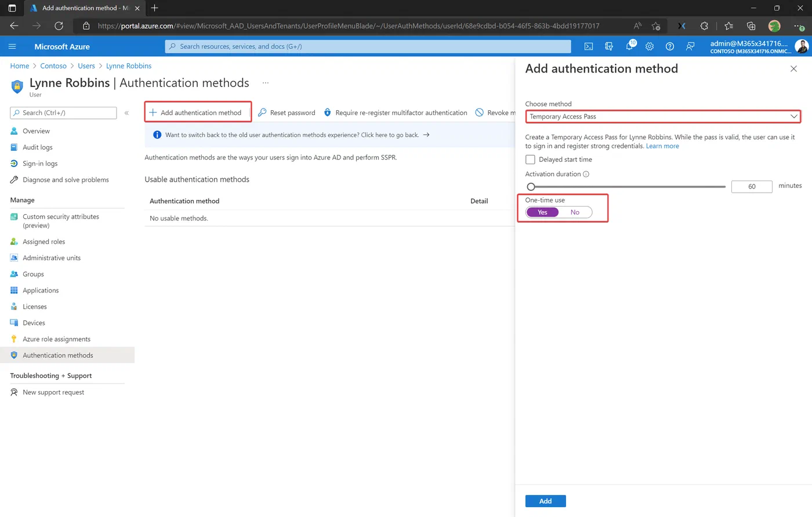
Task: Open the browser Extensions puzzle icon
Action: click(704, 26)
